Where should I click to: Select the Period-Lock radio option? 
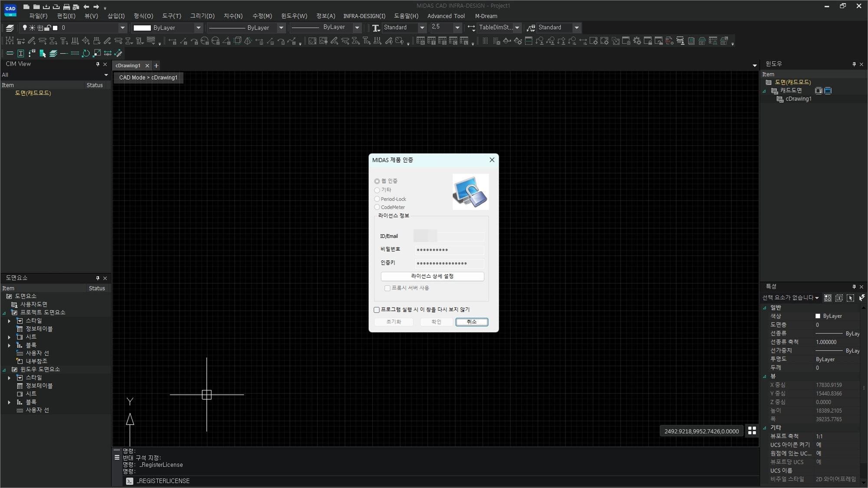[x=377, y=199]
